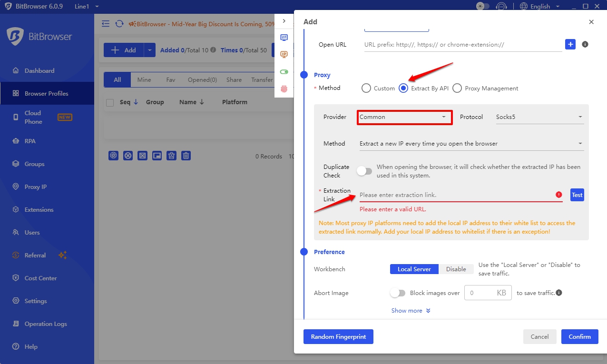Open the Protocol dropdown showing Socks5

[x=539, y=117]
